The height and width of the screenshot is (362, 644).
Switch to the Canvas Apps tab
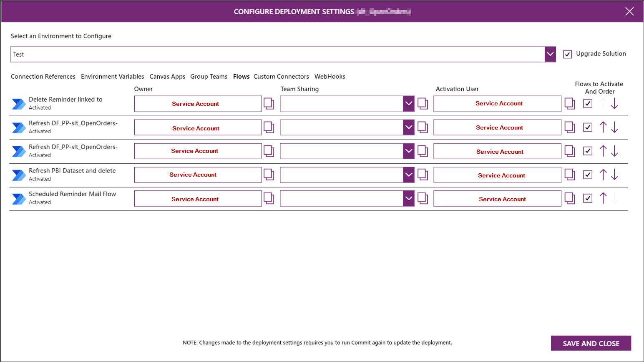(167, 76)
